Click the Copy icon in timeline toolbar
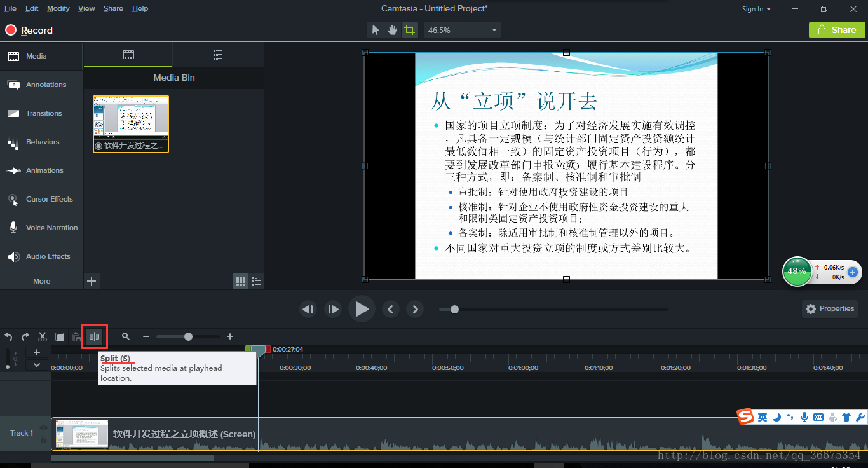 (x=60, y=337)
